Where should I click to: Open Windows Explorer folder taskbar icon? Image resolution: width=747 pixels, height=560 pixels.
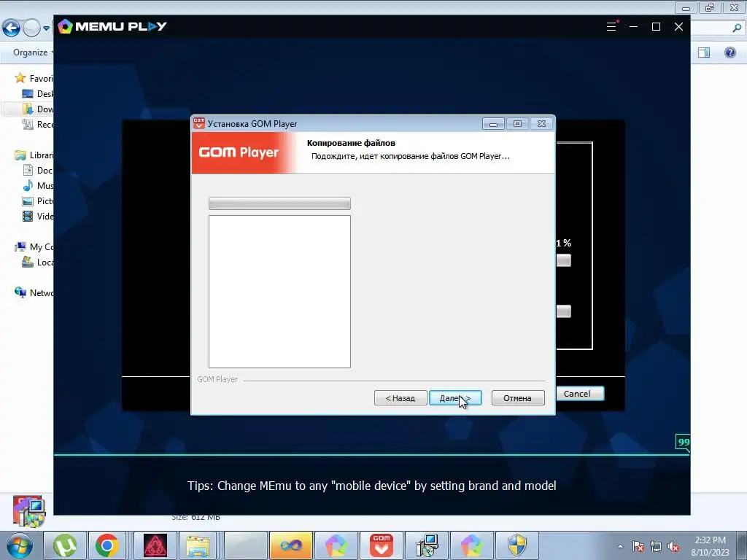pyautogui.click(x=198, y=545)
